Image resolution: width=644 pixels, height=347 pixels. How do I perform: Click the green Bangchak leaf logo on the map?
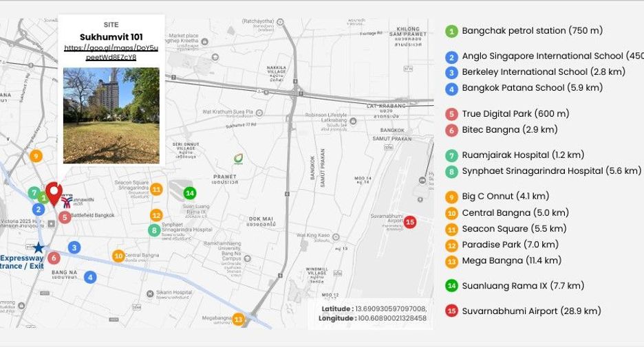click(238, 158)
